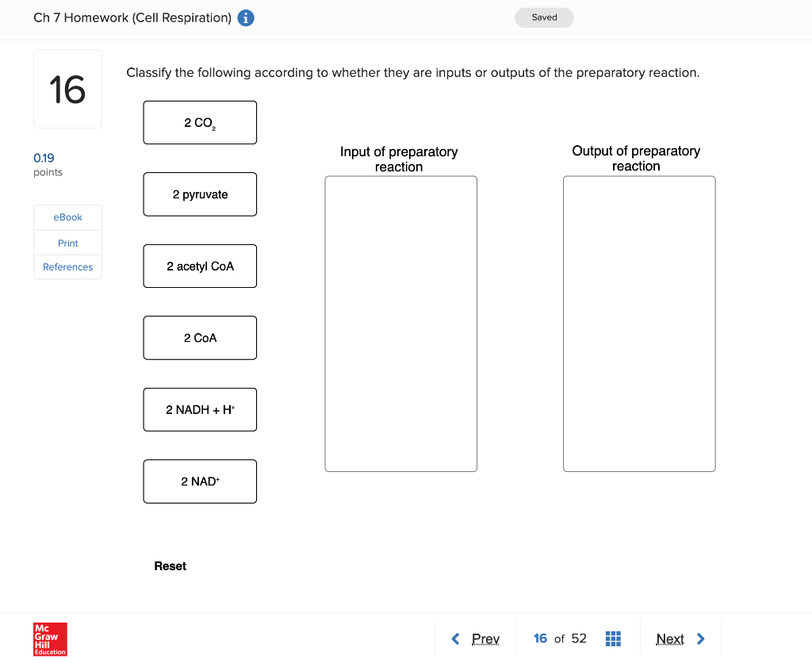
Task: Advance to the next question via Next
Action: (671, 638)
